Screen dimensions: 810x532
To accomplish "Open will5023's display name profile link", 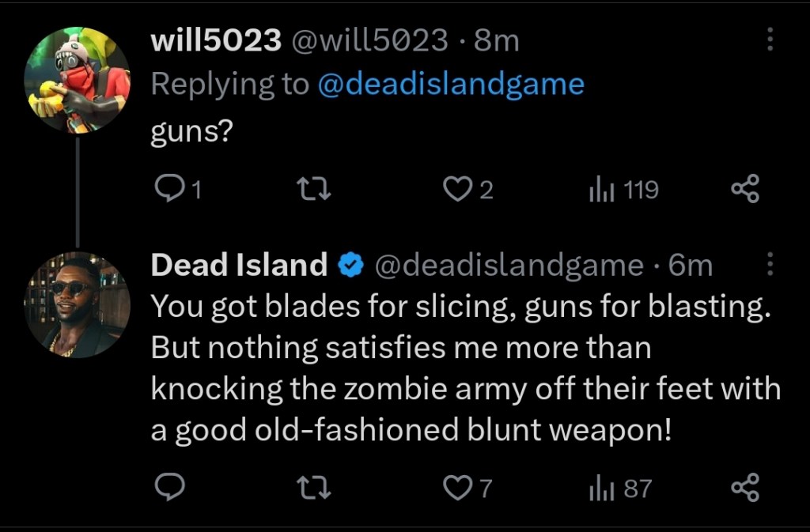I will (215, 40).
